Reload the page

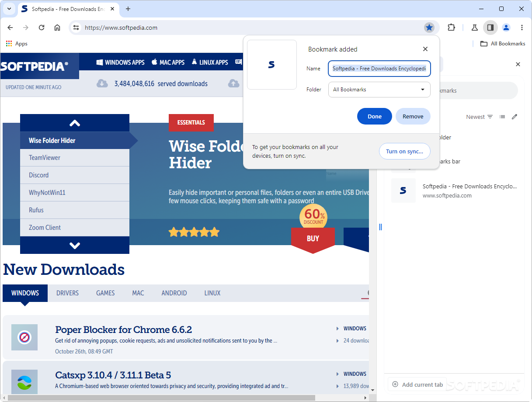42,28
